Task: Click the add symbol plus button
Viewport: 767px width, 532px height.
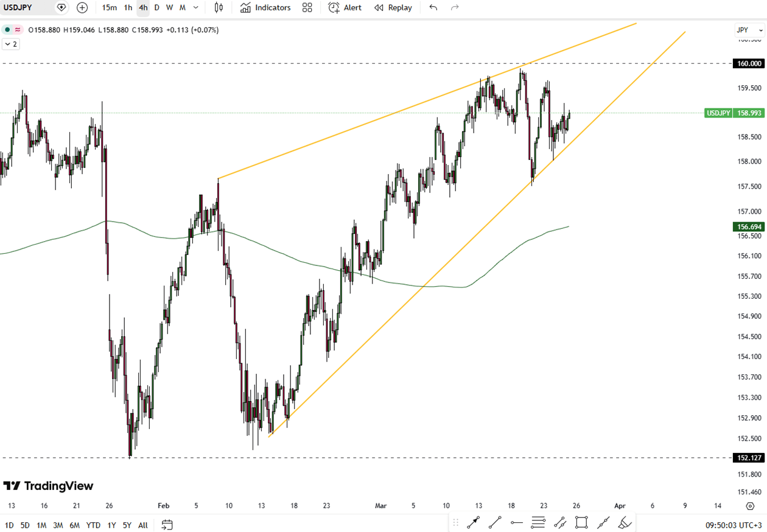Action: click(82, 8)
